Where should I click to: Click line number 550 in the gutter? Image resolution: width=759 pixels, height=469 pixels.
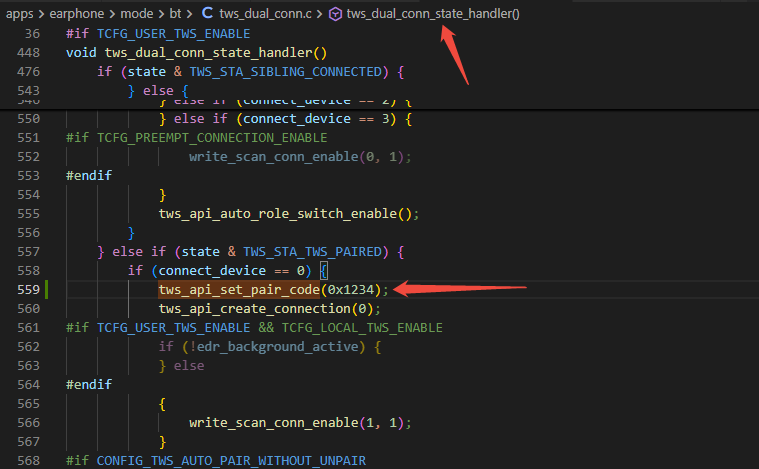pyautogui.click(x=29, y=119)
